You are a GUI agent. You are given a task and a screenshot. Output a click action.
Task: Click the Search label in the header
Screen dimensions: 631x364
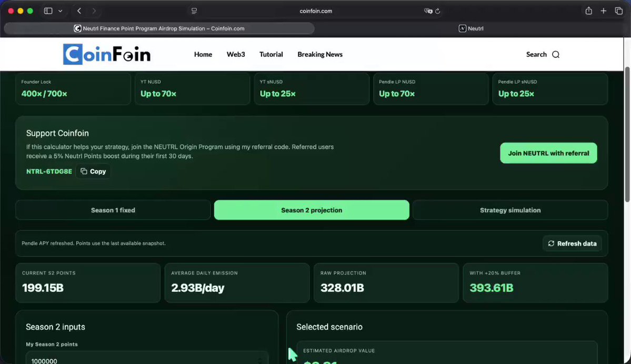click(536, 54)
